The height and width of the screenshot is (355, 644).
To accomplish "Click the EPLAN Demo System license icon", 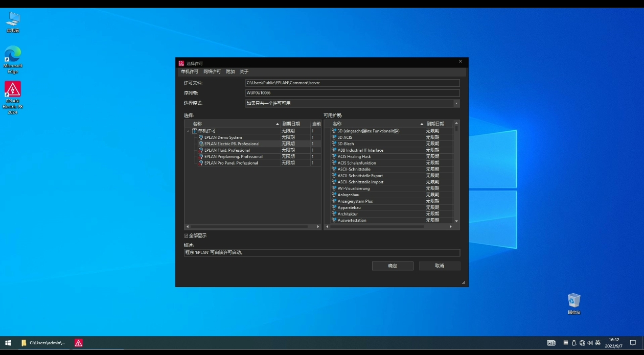I will tap(201, 137).
